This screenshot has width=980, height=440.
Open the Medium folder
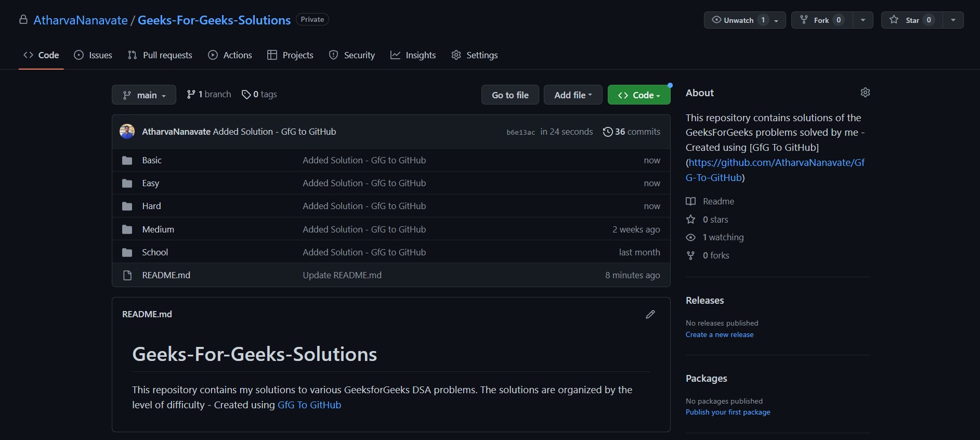(158, 229)
